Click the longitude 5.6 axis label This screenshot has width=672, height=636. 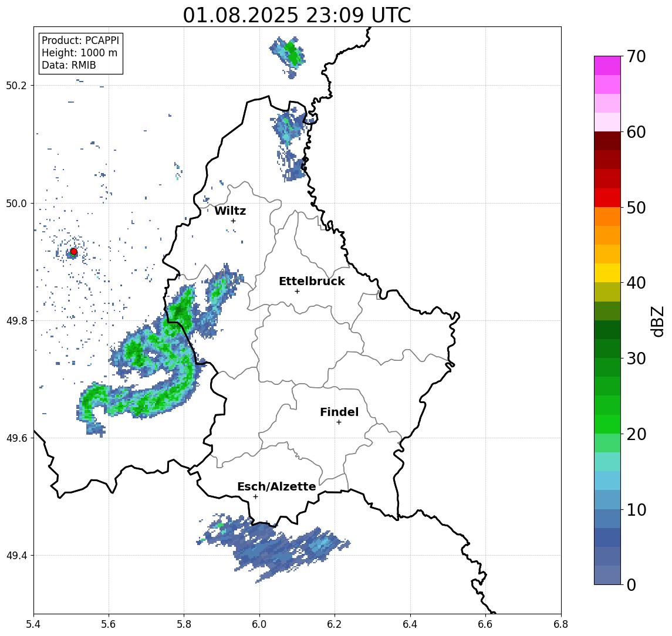tap(109, 624)
